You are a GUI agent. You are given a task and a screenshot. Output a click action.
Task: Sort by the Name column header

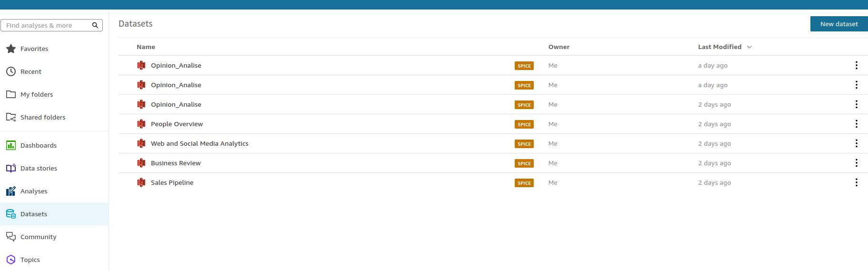coord(146,47)
